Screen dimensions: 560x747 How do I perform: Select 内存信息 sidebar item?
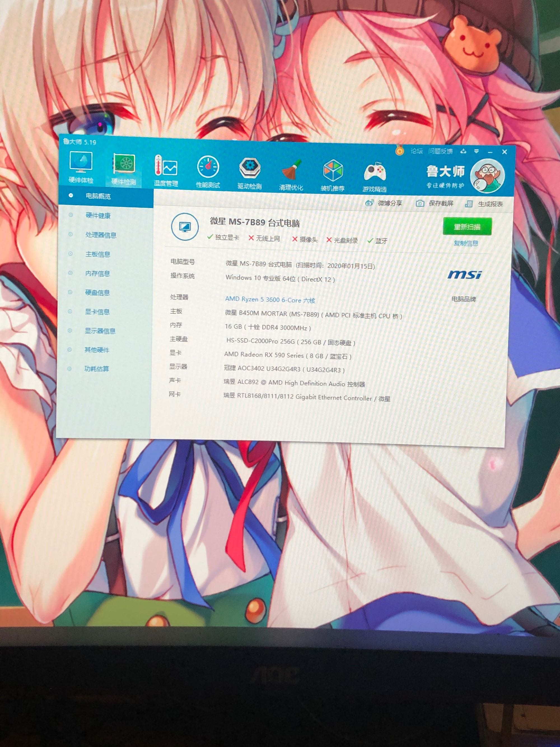click(97, 273)
